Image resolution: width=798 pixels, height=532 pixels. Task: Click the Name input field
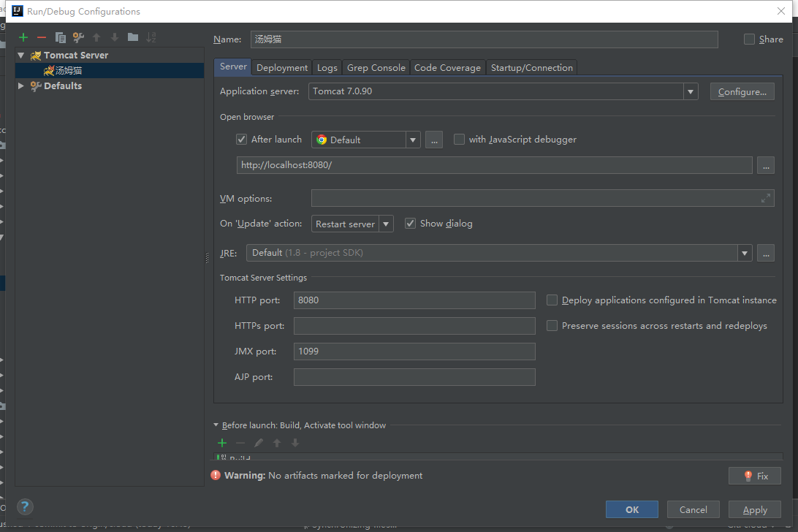(484, 39)
